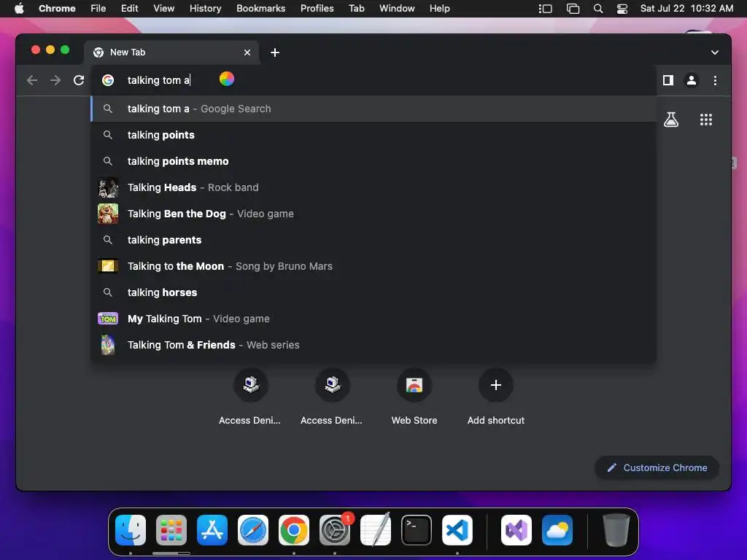Open TextEdit from the Dock
Viewport: 747px width, 560px height.
376,530
